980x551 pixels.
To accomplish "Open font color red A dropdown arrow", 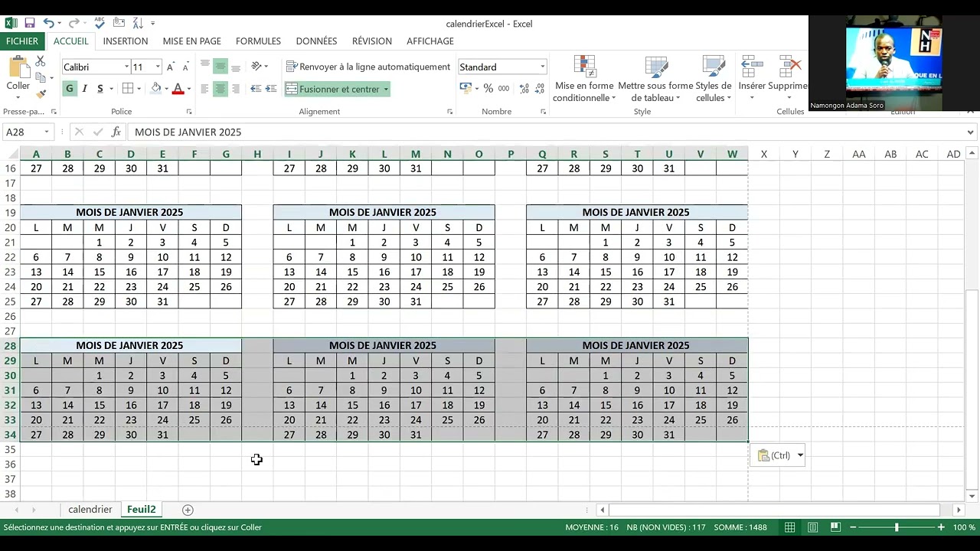I will (191, 89).
